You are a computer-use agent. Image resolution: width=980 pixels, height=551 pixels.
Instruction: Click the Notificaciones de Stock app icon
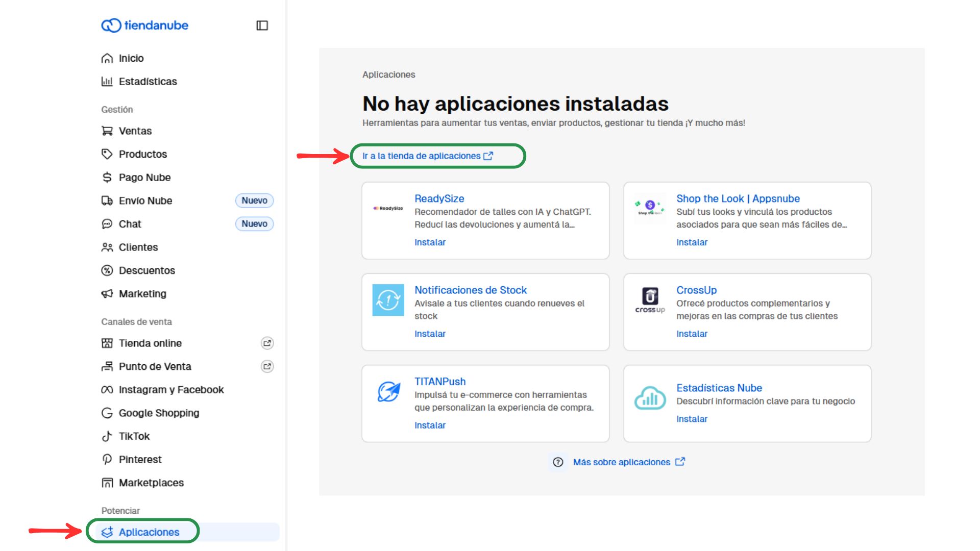pos(388,300)
